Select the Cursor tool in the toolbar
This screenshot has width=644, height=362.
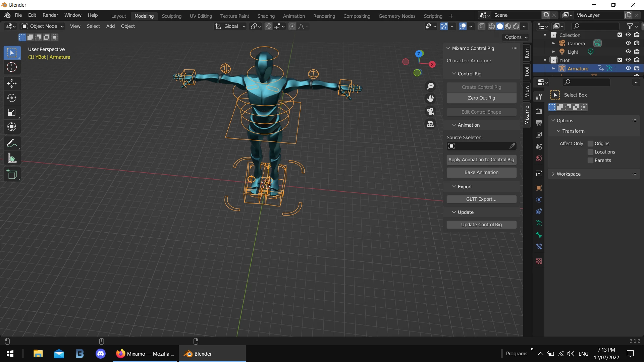(x=12, y=67)
